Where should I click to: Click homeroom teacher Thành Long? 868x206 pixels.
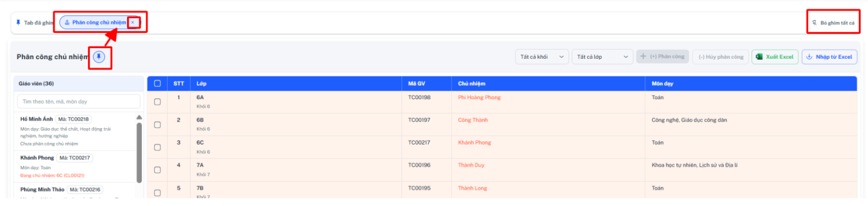pyautogui.click(x=473, y=188)
